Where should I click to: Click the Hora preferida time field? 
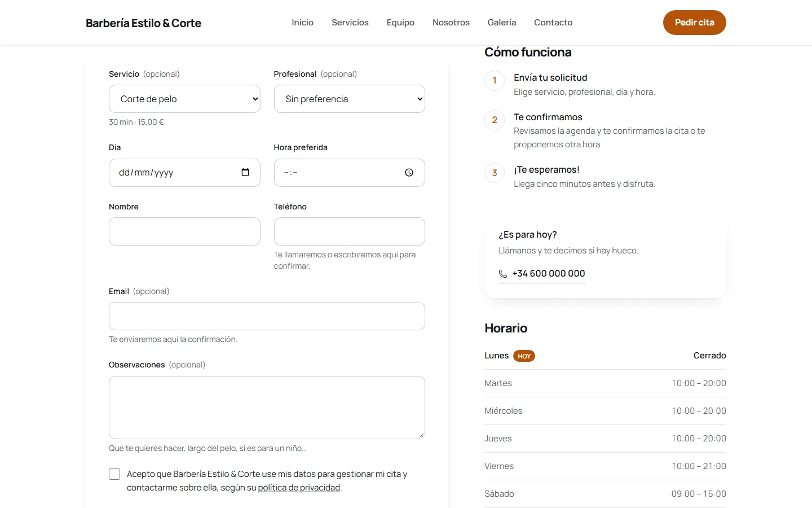(x=350, y=173)
